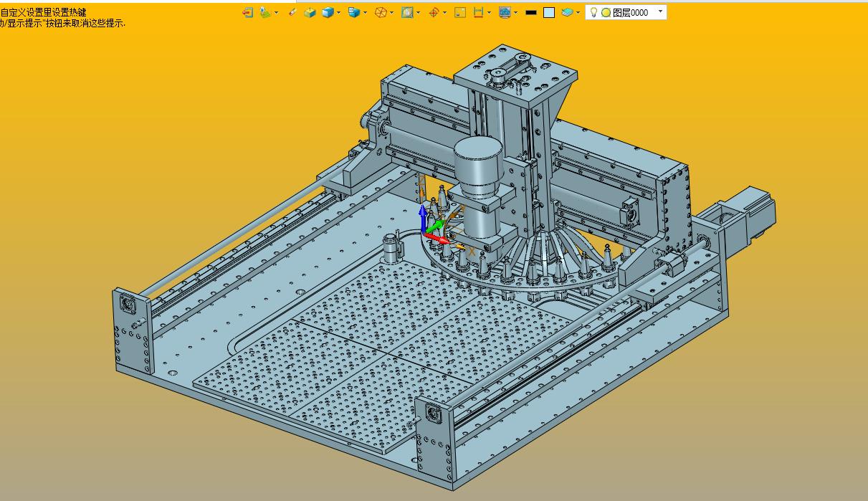Click the green terrain plane icon
The width and height of the screenshot is (868, 501).
coord(264,12)
